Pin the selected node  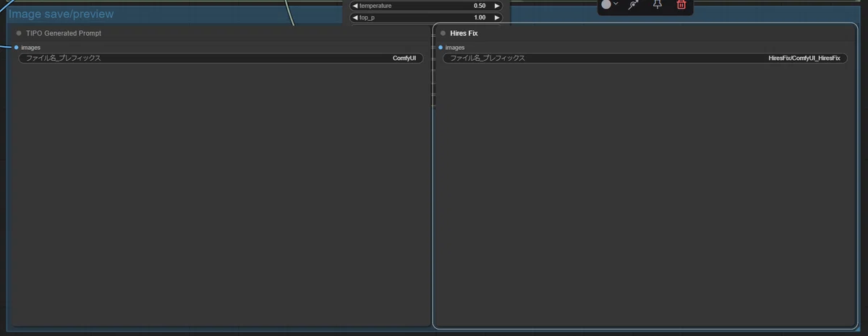[658, 4]
